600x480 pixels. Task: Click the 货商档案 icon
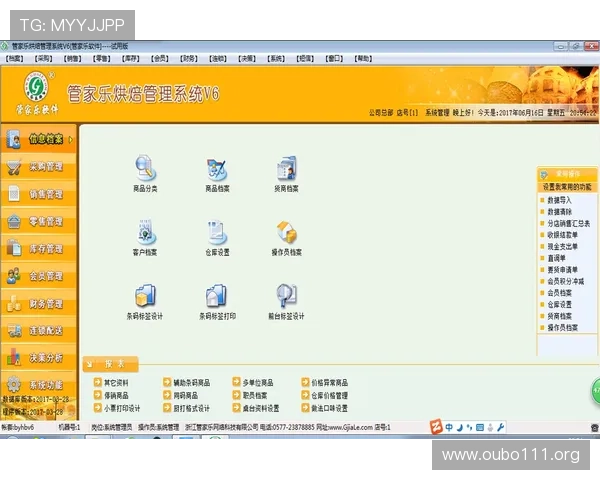pyautogui.click(x=287, y=168)
